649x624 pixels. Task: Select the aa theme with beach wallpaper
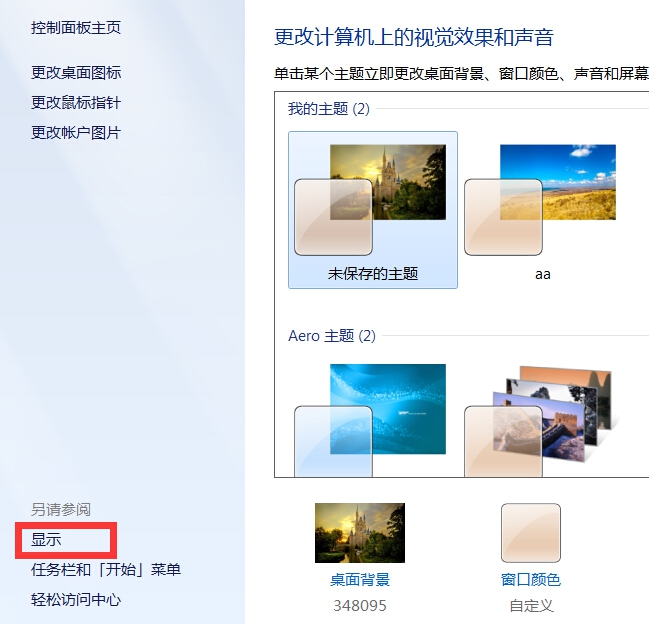click(x=543, y=210)
